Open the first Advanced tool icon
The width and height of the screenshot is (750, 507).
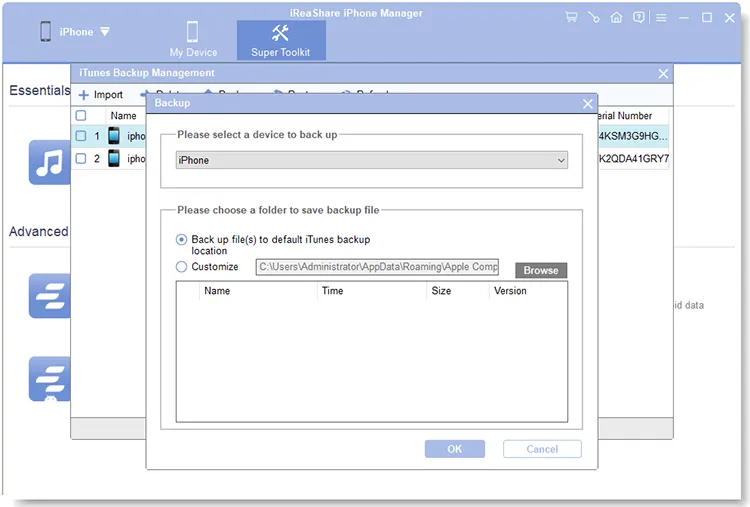(x=49, y=296)
